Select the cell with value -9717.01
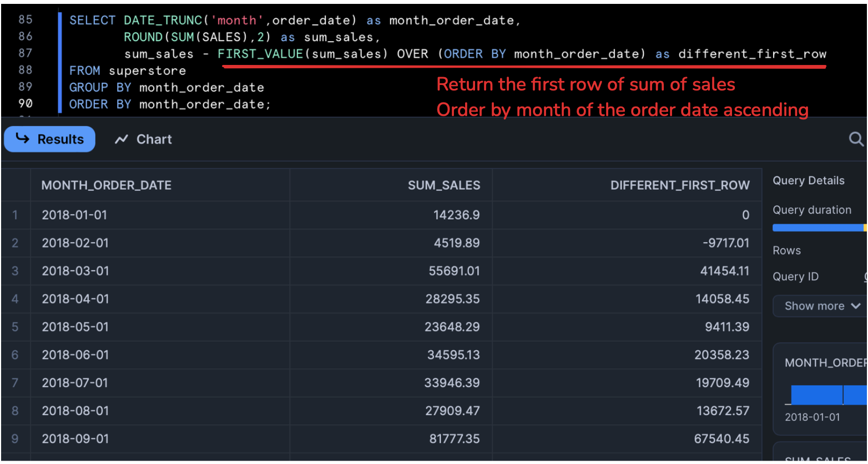This screenshot has width=868, height=464. [725, 243]
